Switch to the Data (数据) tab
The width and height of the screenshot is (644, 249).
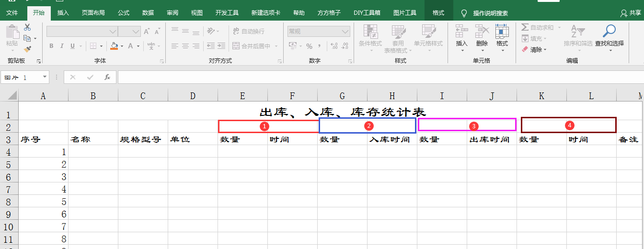pyautogui.click(x=148, y=13)
